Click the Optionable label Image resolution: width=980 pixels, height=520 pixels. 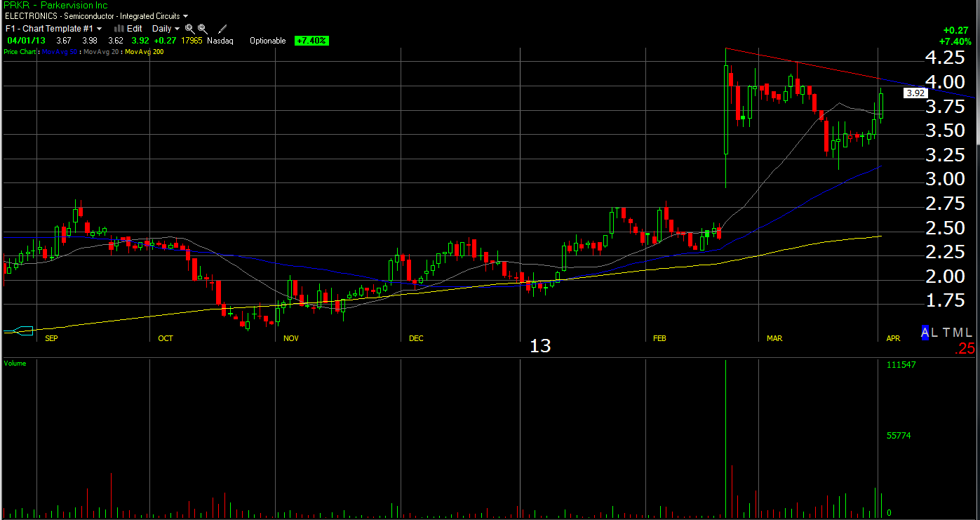tap(268, 41)
